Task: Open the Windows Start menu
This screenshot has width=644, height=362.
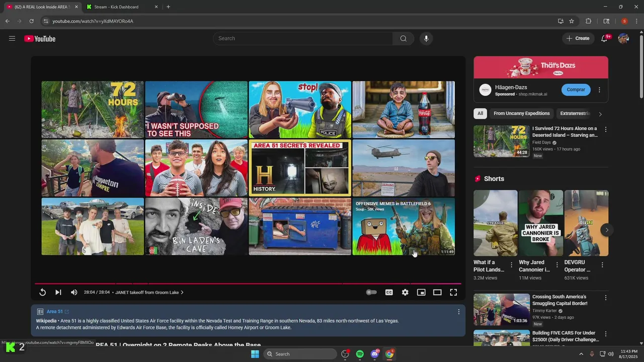Action: [x=255, y=354]
